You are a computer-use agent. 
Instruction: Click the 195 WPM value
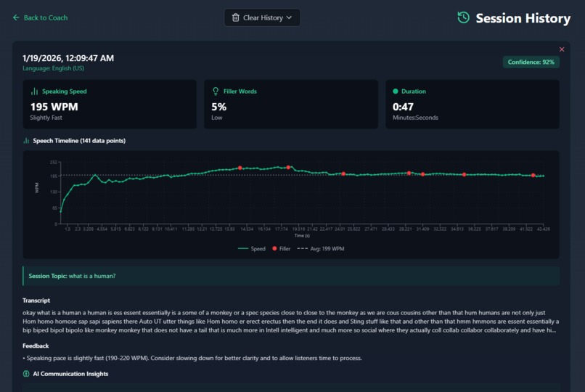tap(54, 107)
